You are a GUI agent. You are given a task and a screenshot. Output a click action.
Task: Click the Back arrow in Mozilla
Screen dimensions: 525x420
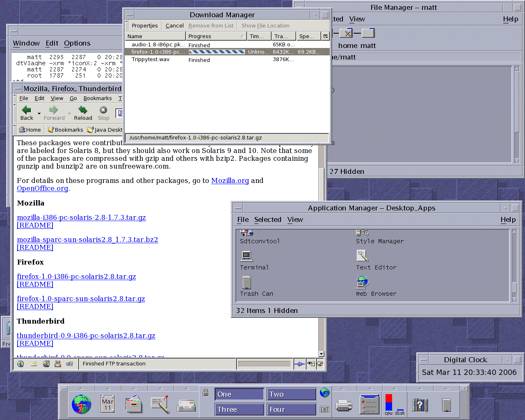coord(27,112)
